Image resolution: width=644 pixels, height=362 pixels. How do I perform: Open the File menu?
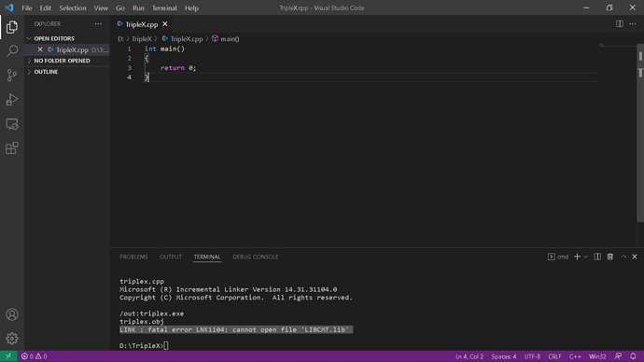point(27,7)
